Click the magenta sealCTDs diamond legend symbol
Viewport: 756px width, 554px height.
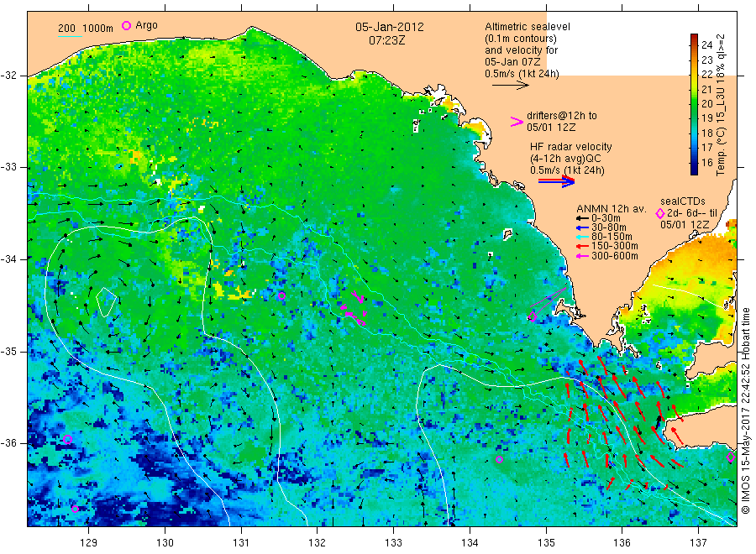click(660, 213)
